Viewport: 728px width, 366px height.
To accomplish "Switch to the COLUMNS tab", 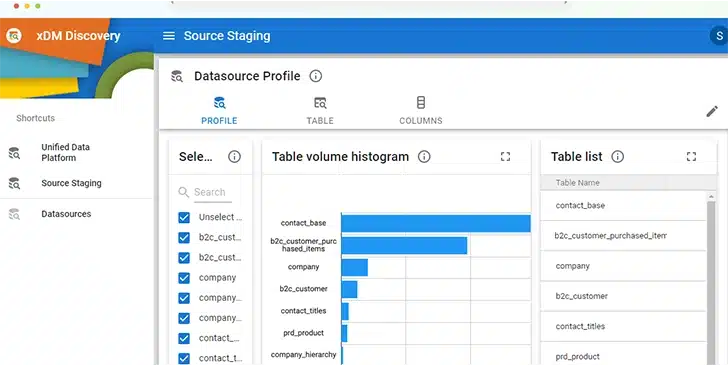I will pyautogui.click(x=421, y=111).
